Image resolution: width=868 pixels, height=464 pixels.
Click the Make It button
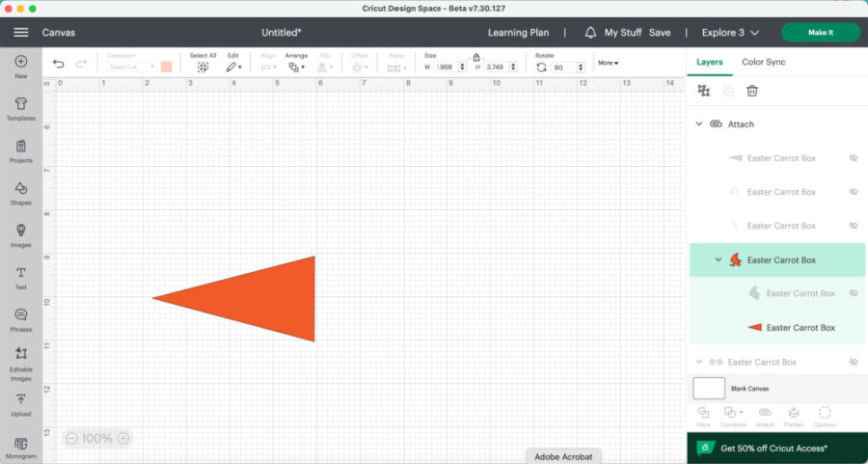click(x=820, y=32)
